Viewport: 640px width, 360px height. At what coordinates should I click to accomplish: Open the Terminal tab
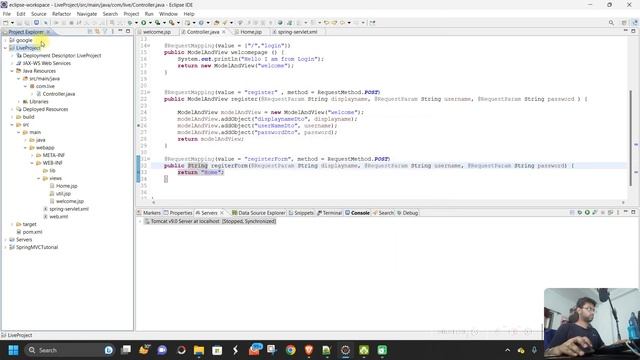pos(329,213)
